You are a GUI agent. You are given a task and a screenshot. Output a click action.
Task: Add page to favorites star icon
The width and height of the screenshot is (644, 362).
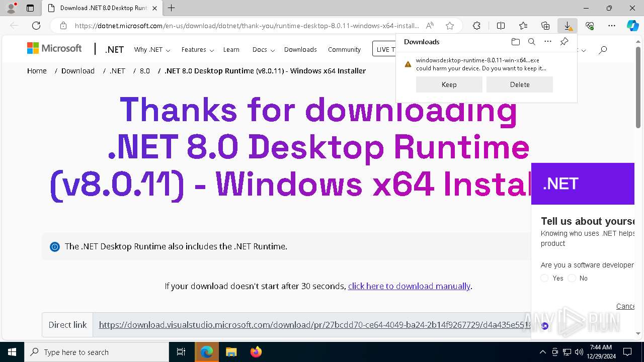click(x=450, y=26)
